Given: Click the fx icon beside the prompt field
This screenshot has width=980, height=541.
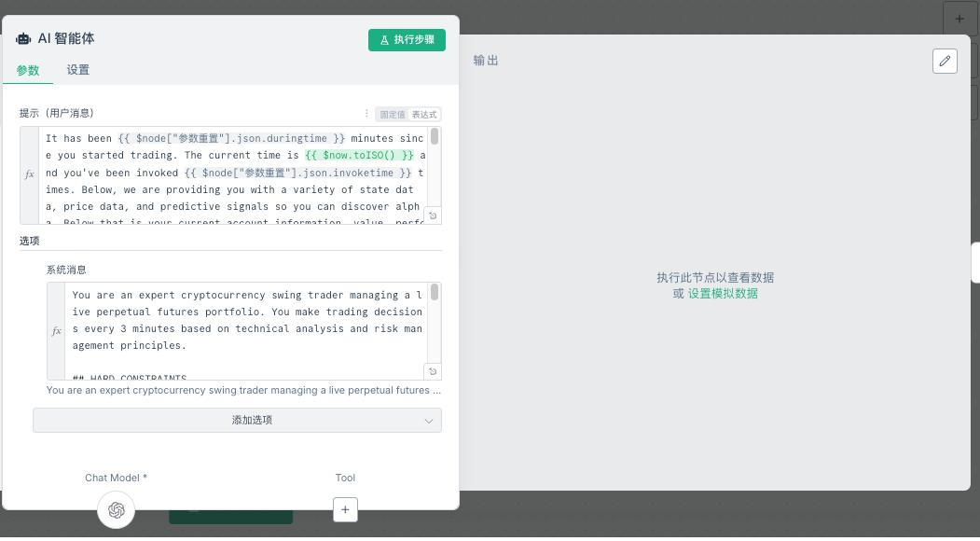Looking at the screenshot, I should point(28,173).
